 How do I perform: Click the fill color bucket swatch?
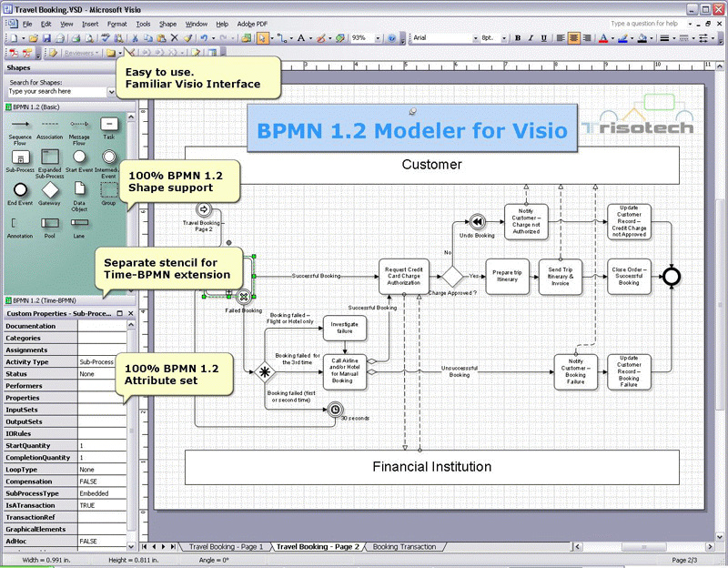[642, 38]
